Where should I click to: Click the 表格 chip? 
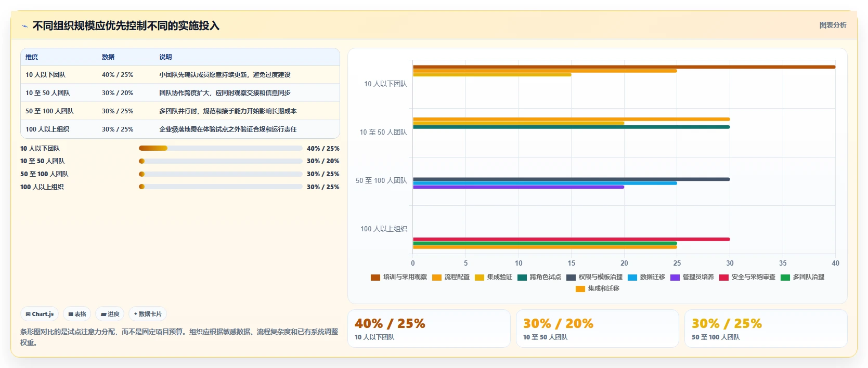click(x=77, y=314)
